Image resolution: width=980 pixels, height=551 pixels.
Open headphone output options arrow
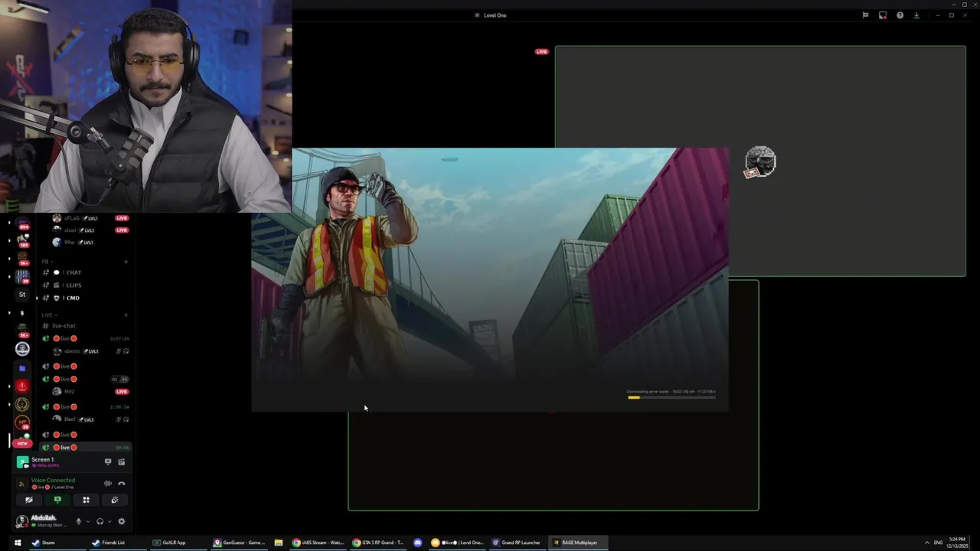109,521
